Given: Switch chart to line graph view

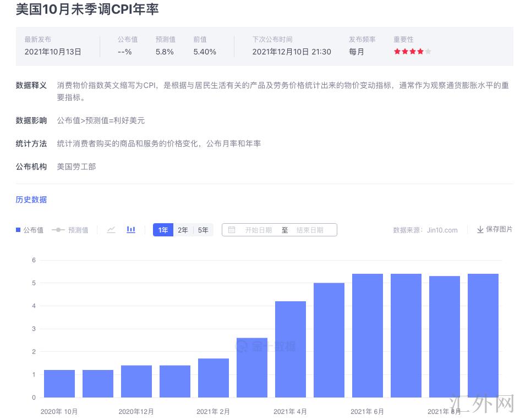Looking at the screenshot, I should click(111, 230).
